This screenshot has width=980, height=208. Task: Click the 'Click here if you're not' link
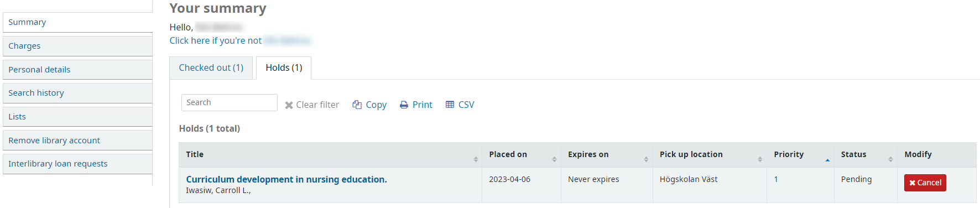click(x=216, y=40)
